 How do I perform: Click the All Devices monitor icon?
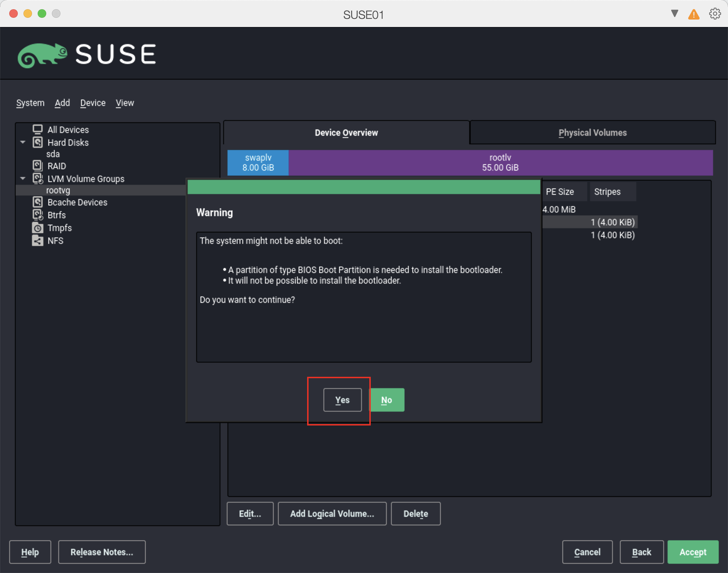tap(37, 129)
